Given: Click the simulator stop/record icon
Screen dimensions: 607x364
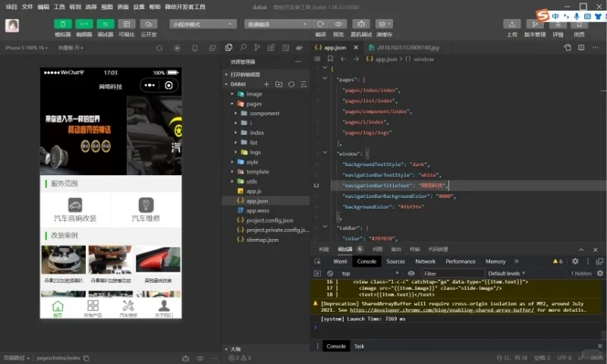Looking at the screenshot, I should [x=177, y=48].
